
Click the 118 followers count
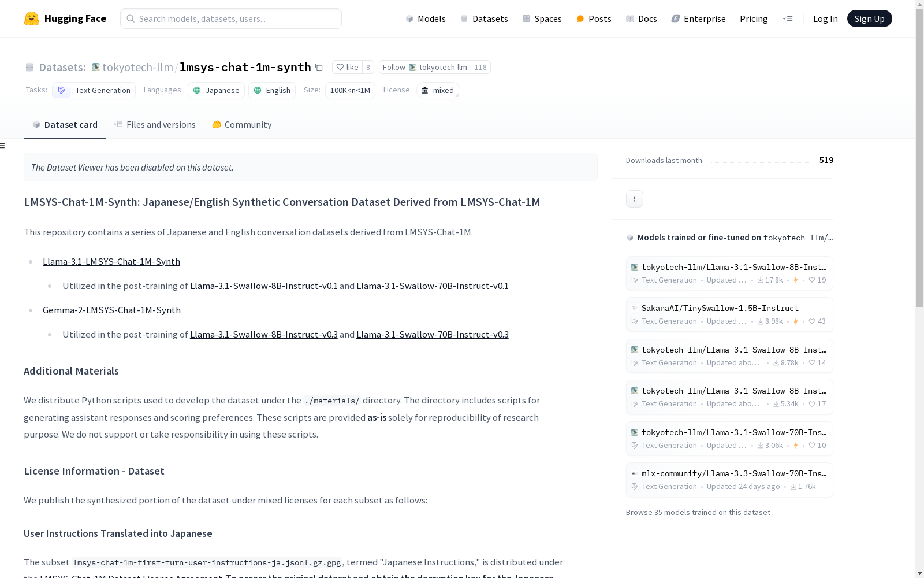pos(480,67)
